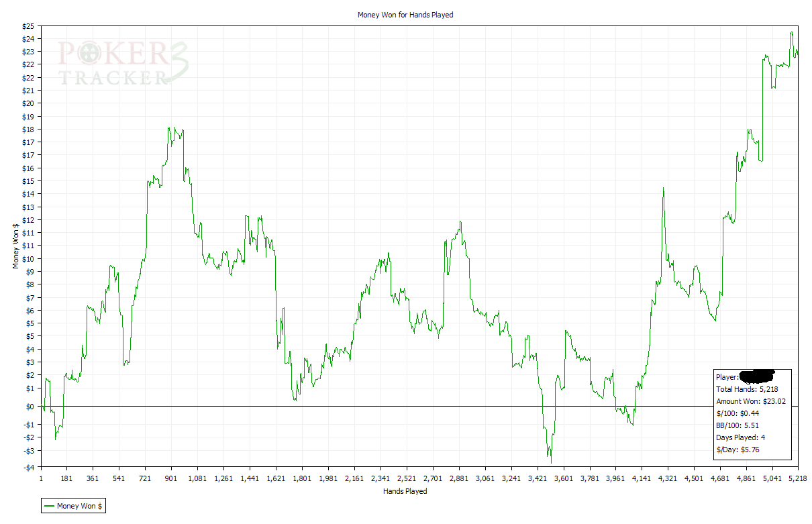Click the vertical 'Money Won $' y-axis title

click(x=16, y=246)
